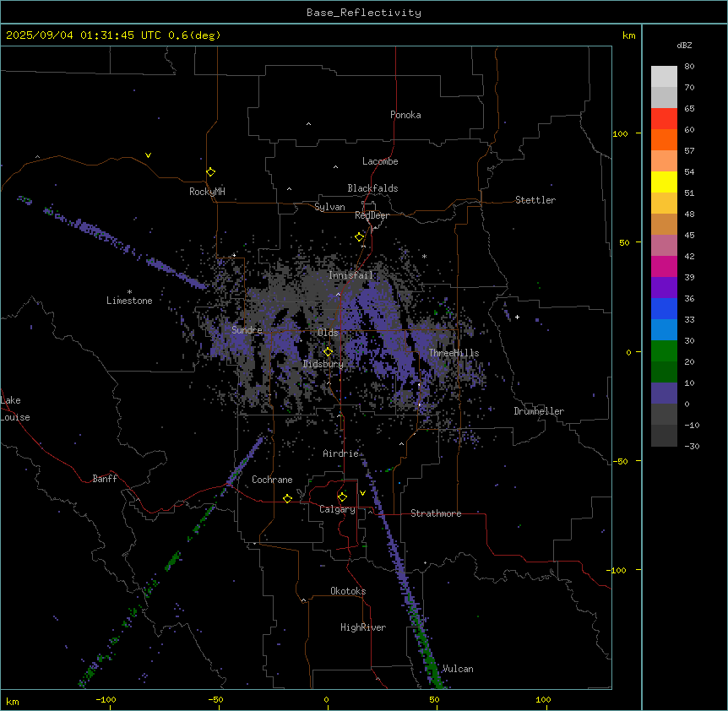Click the Base_Reflectivity title text
Screen dimensions: 728x711
(x=364, y=13)
